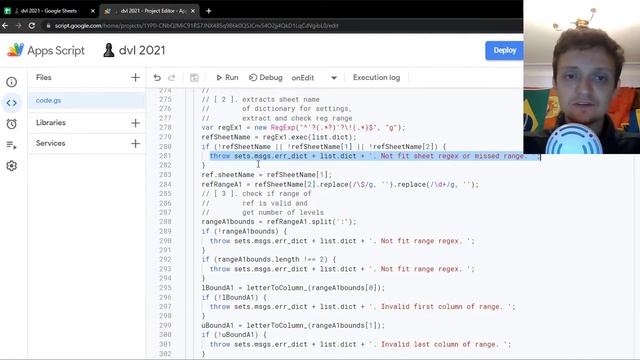Click the uBoundA1 letterToColumn_ line 299
Screen dimensions: 640x360
click(x=293, y=325)
